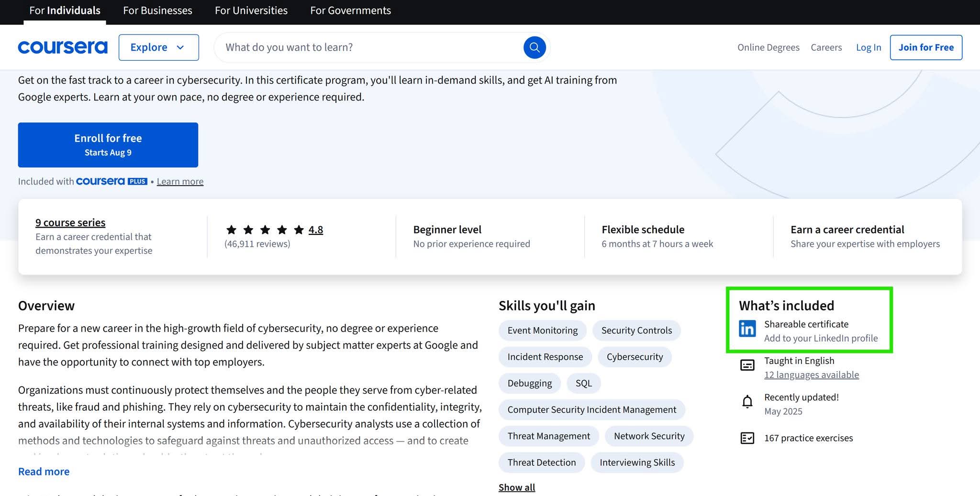The image size is (980, 496).
Task: Click the Beginner level heading
Action: 447,230
